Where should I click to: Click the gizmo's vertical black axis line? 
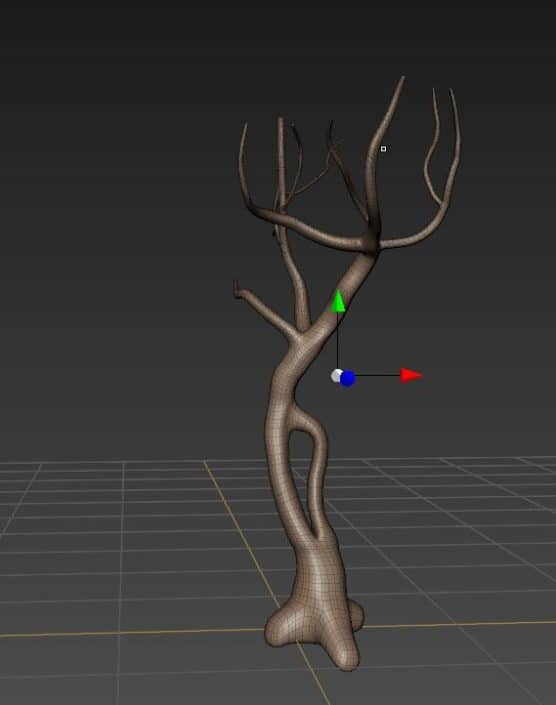click(x=338, y=342)
